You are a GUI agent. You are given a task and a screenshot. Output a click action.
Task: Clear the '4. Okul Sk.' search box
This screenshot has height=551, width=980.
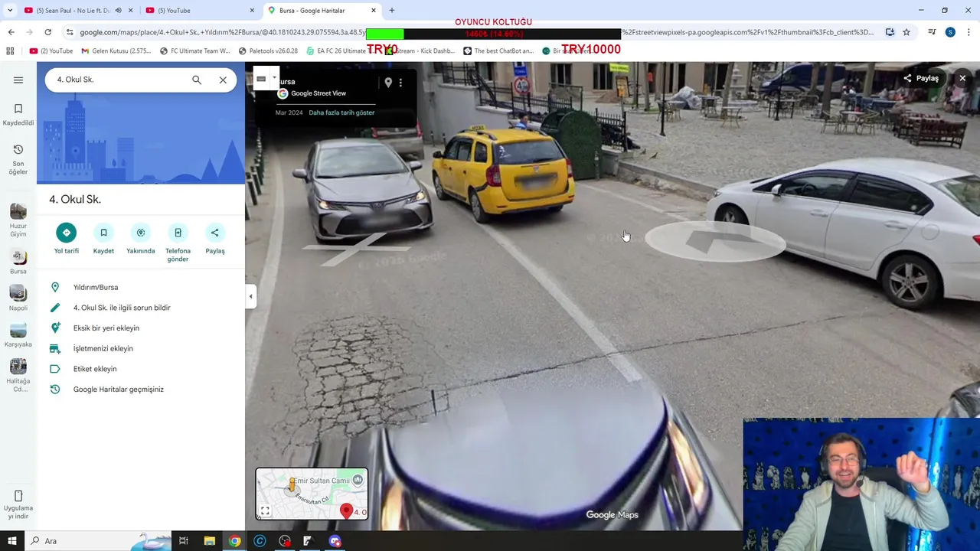tap(223, 80)
